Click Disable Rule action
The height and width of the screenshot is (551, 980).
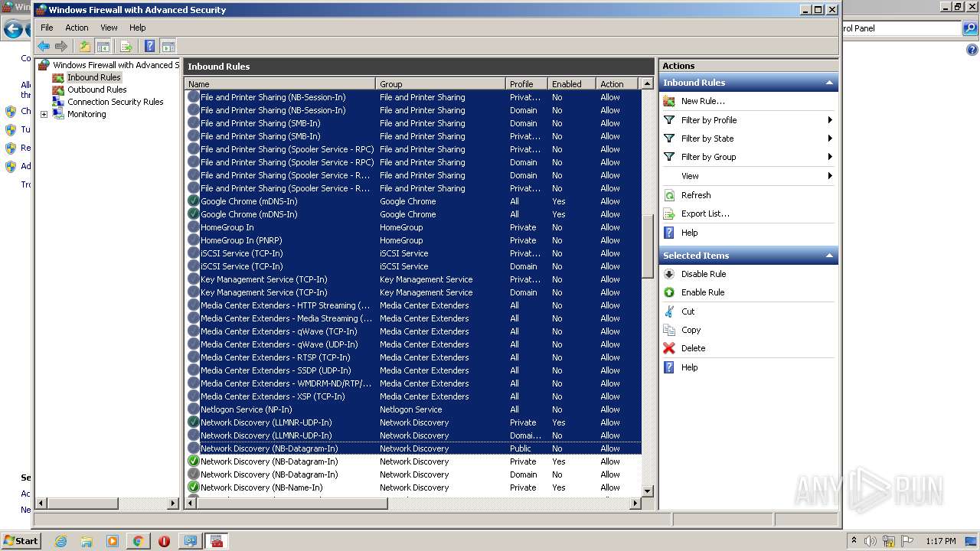(704, 274)
